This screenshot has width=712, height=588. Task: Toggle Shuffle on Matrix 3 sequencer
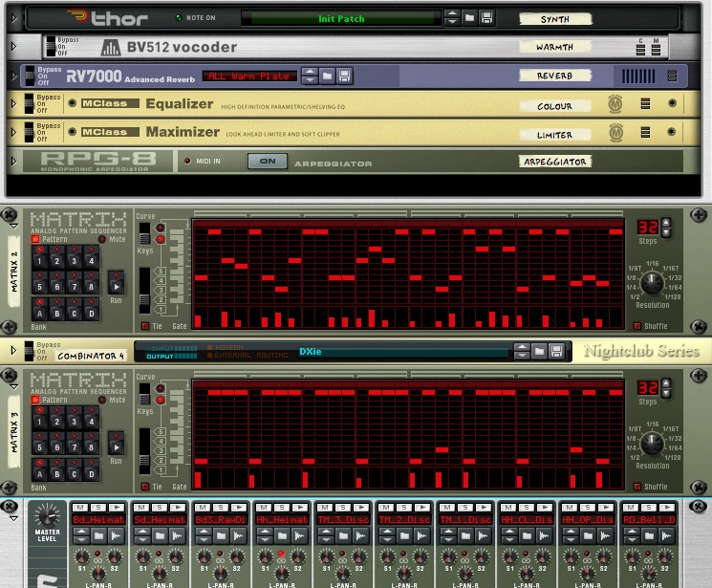pos(637,487)
